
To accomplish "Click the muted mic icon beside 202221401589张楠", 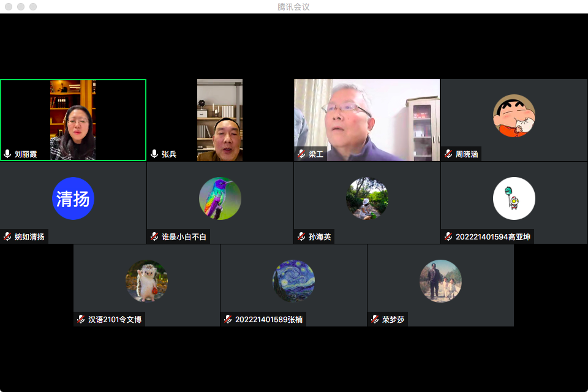I will [228, 319].
